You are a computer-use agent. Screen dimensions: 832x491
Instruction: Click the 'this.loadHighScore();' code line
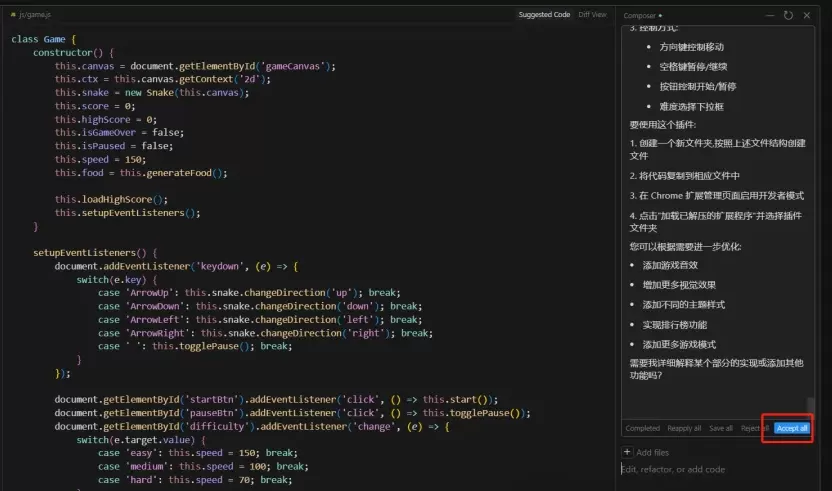pyautogui.click(x=111, y=200)
